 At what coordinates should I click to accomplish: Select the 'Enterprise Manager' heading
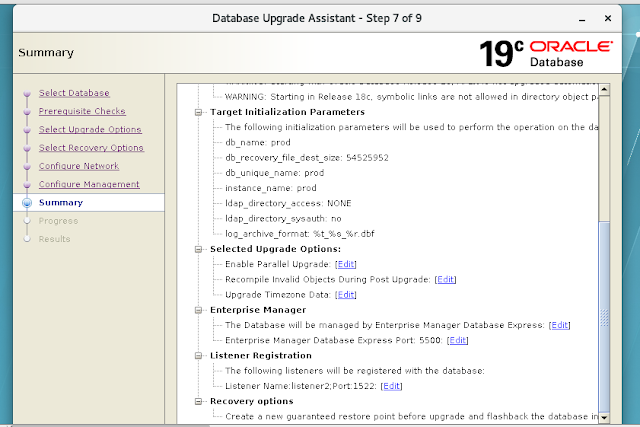(x=258, y=310)
